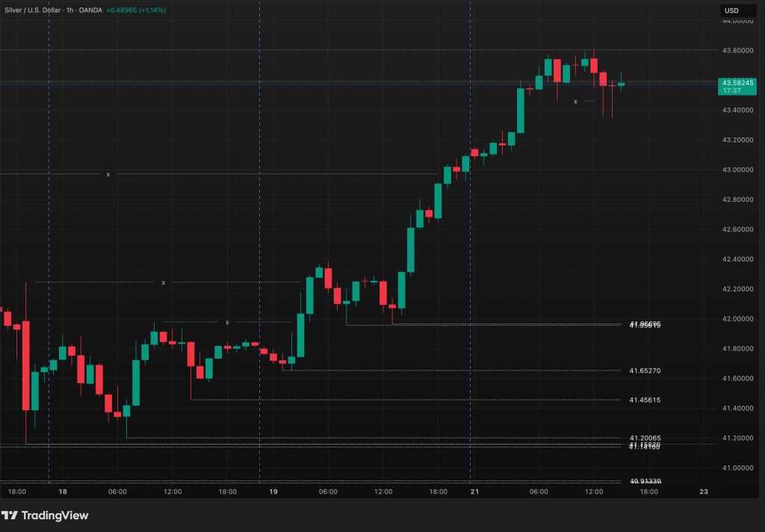Click the x marker on the 43.00 level line
Image resolution: width=765 pixels, height=532 pixels.
pos(108,174)
